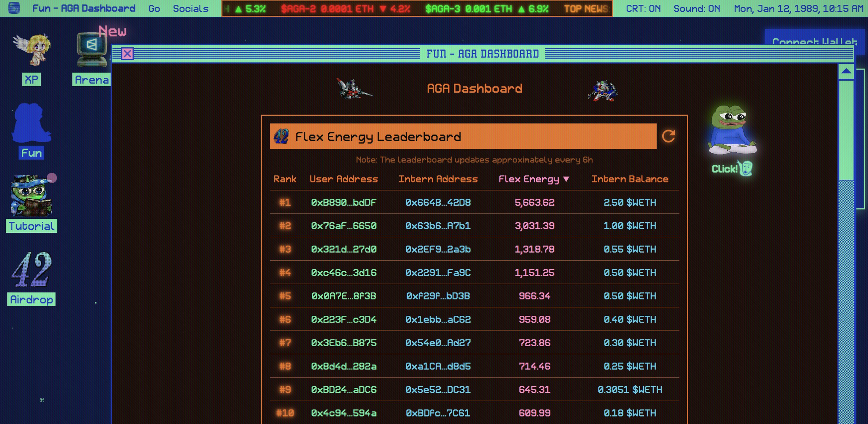Open the Tutorial wizard frog icon
This screenshot has height=424, width=868.
[31, 197]
